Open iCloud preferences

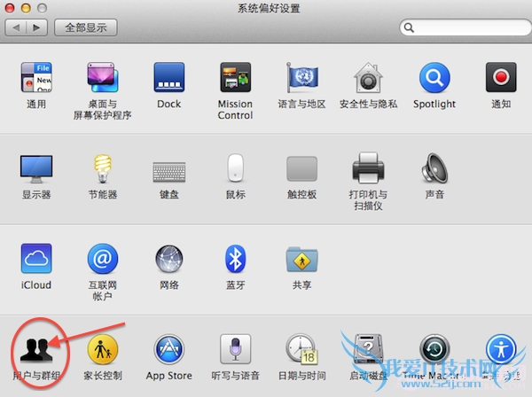[36, 259]
